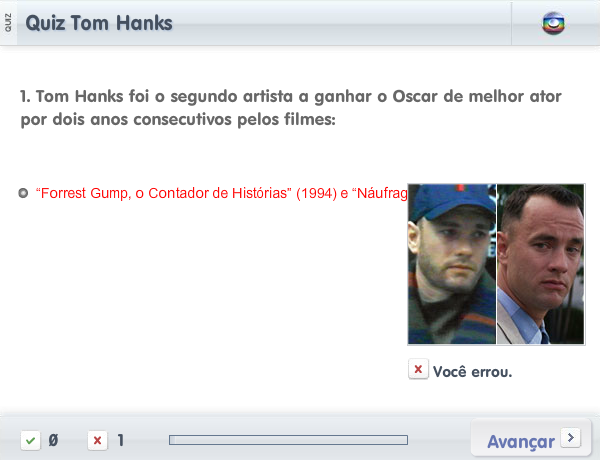Viewport: 600px width, 460px height.
Task: Click the word Oscar in the question
Action: (415, 96)
